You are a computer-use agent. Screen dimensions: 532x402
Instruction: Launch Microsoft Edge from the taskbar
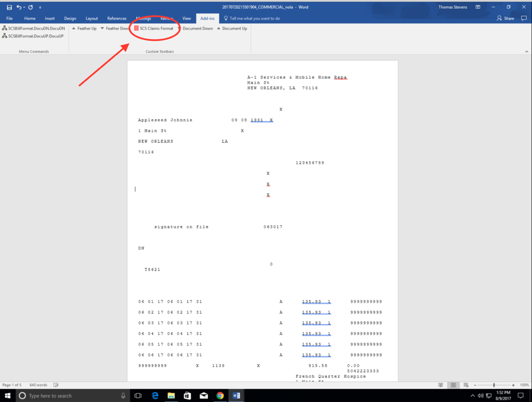click(155, 395)
